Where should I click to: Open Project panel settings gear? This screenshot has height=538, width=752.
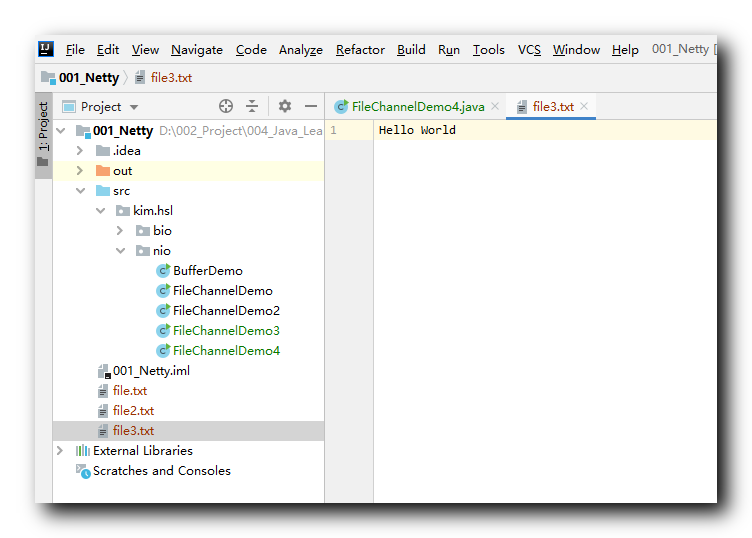click(x=285, y=106)
